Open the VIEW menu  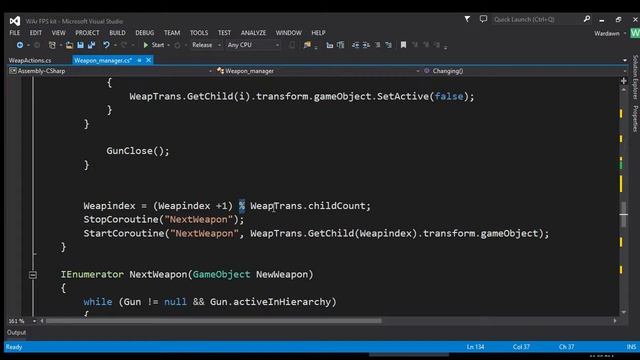pos(58,33)
